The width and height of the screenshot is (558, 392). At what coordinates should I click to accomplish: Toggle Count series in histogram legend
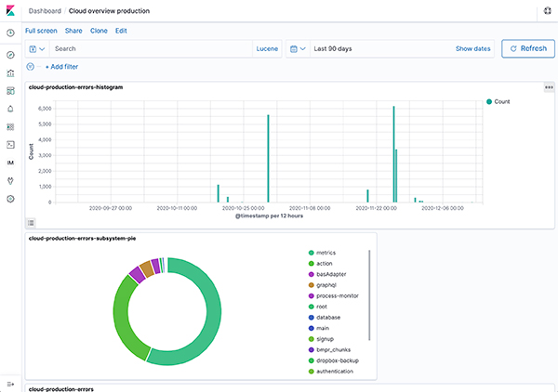[501, 100]
